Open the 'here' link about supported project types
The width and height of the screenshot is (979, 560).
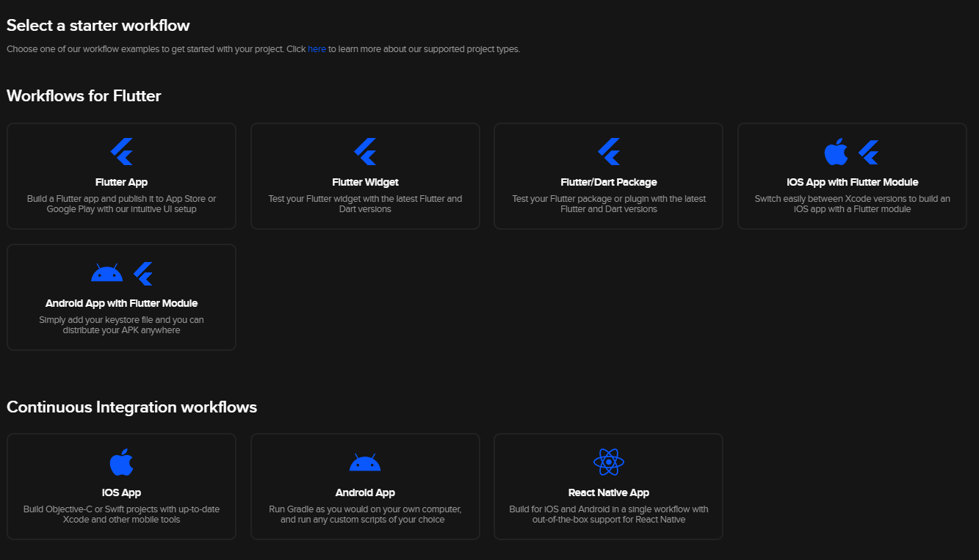pyautogui.click(x=317, y=49)
